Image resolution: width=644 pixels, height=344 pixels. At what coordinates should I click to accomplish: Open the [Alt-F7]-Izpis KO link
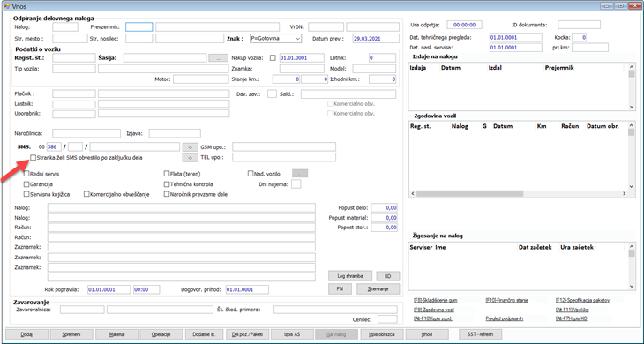571,318
